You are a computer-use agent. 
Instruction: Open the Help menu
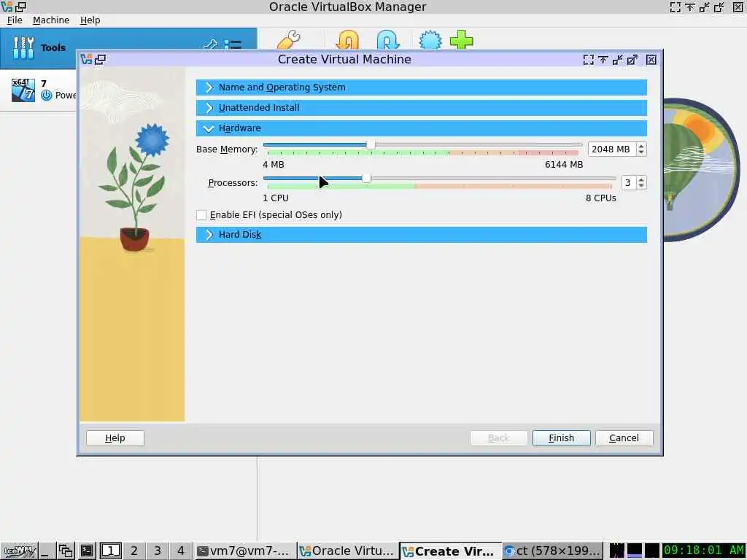(90, 20)
